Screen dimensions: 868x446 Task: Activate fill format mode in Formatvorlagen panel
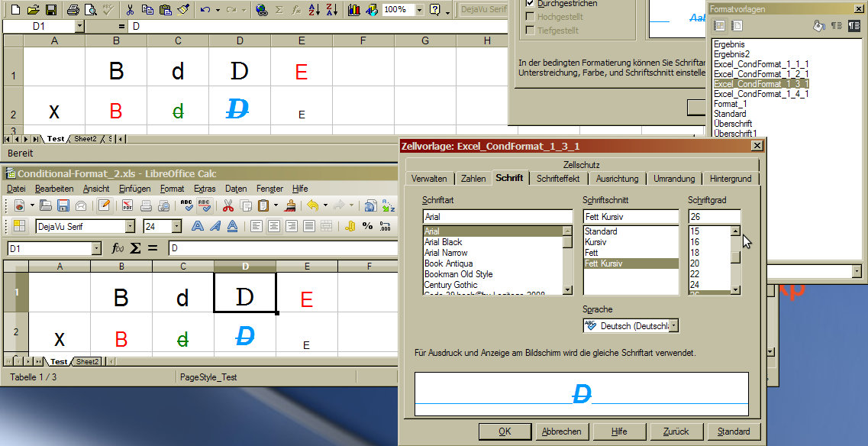(819, 25)
